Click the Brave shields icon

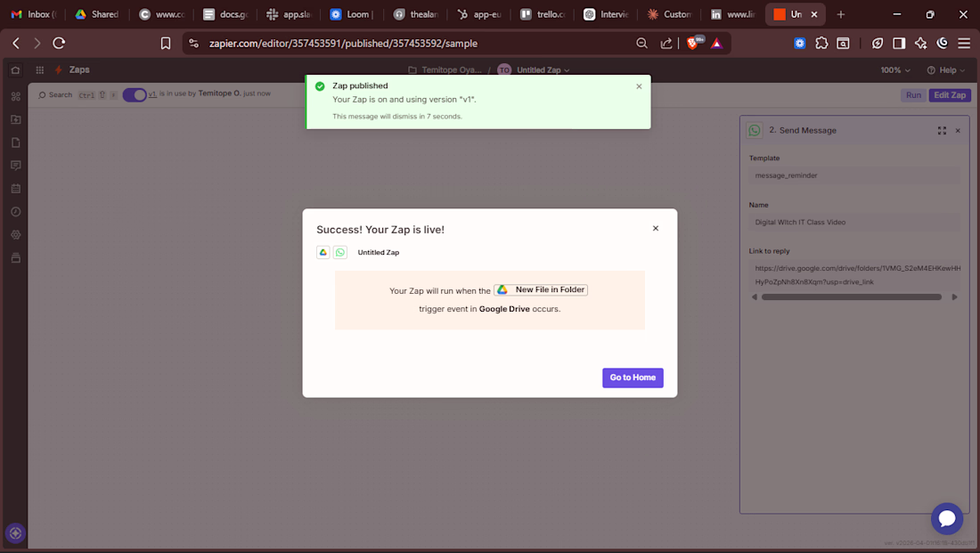point(692,43)
